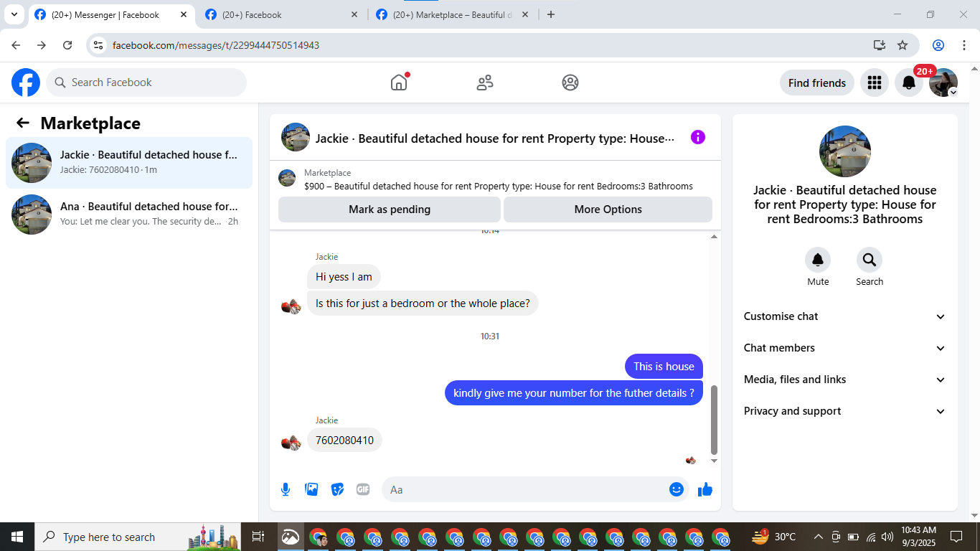The height and width of the screenshot is (551, 980).
Task: Focus the Aa message input field
Action: click(x=535, y=489)
